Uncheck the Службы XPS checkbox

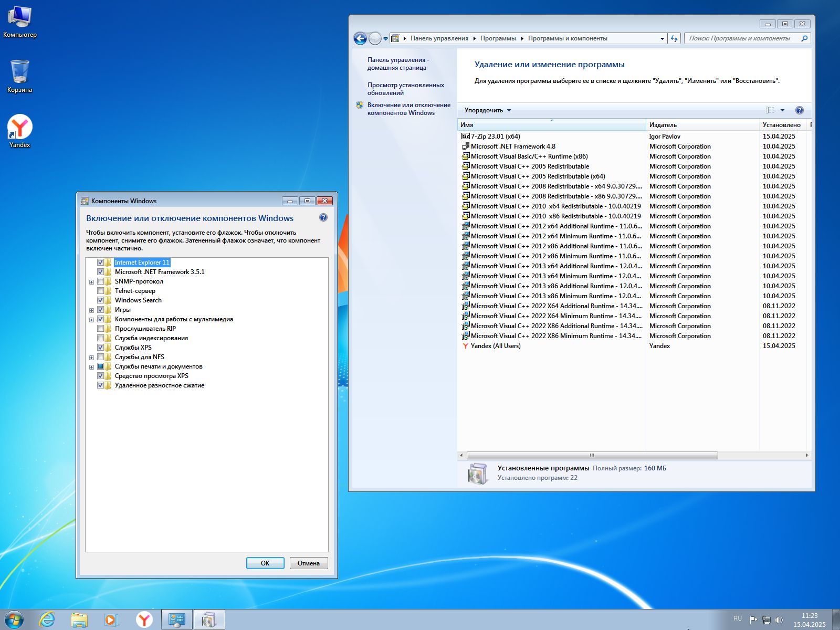tap(100, 348)
